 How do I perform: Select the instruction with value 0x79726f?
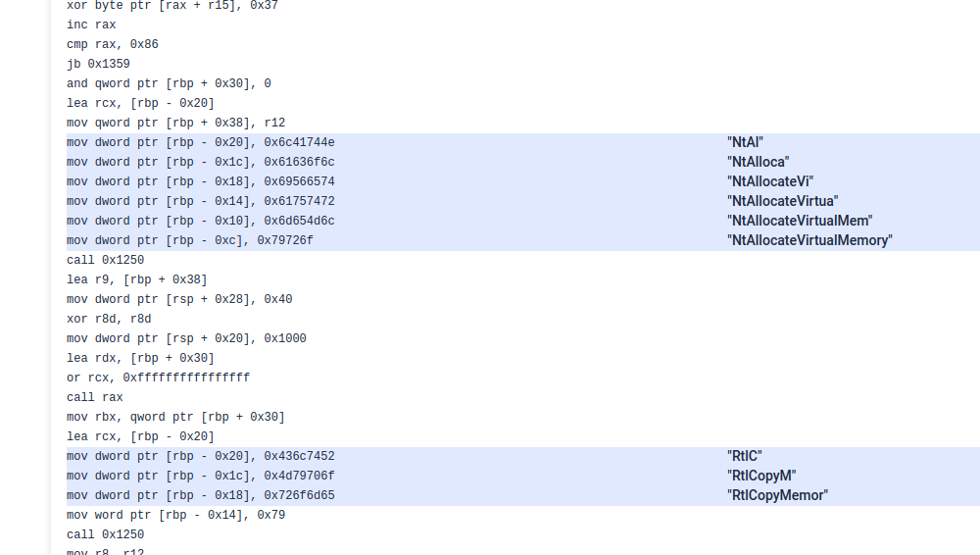coord(190,240)
